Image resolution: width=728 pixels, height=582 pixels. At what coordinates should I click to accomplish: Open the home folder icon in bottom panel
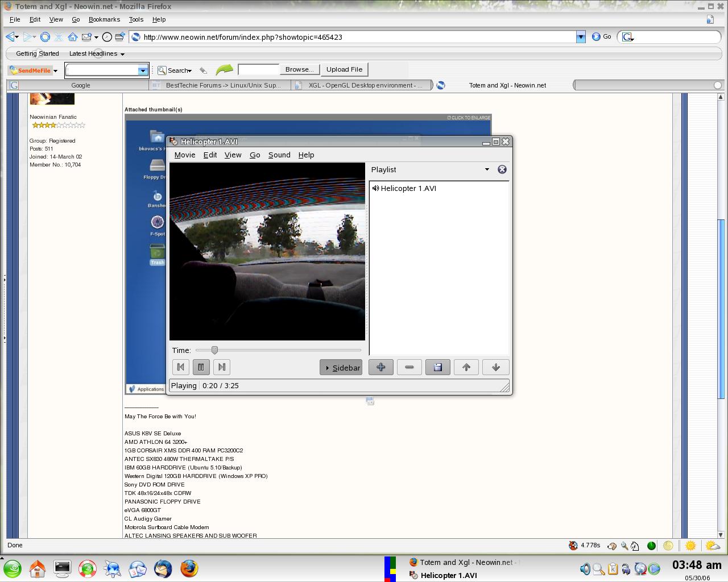click(x=38, y=568)
